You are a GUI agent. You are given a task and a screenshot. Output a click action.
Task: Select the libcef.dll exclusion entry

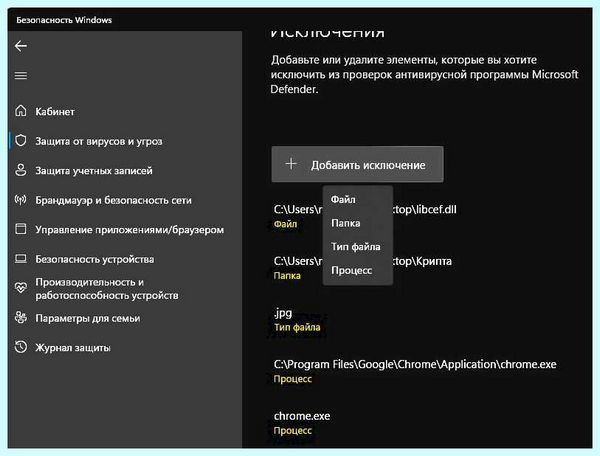click(365, 216)
